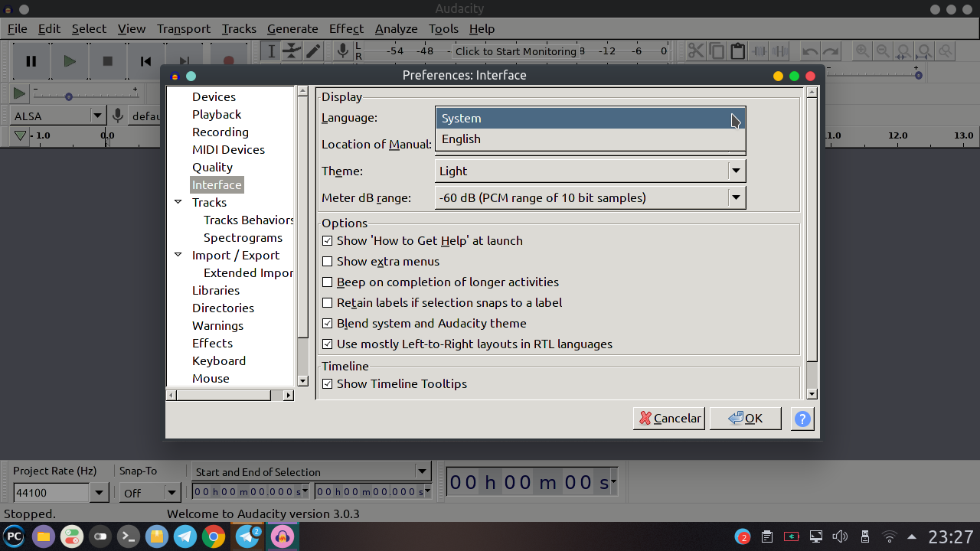980x551 pixels.
Task: Click the Silence audio icon
Action: [779, 51]
